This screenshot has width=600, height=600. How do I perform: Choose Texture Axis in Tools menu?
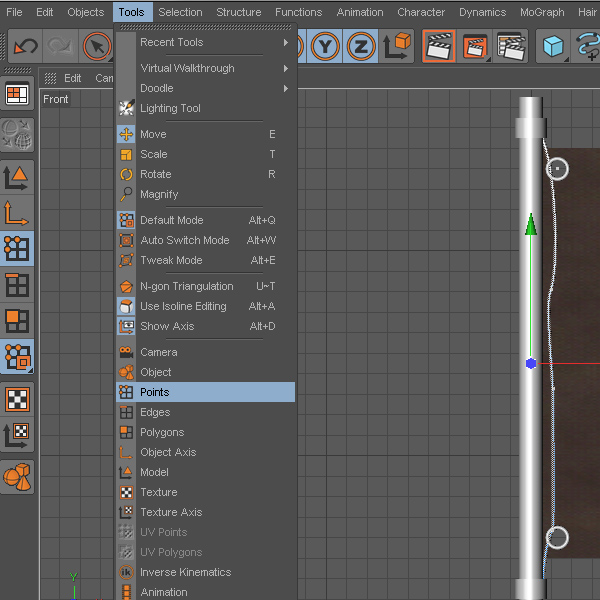point(205,512)
